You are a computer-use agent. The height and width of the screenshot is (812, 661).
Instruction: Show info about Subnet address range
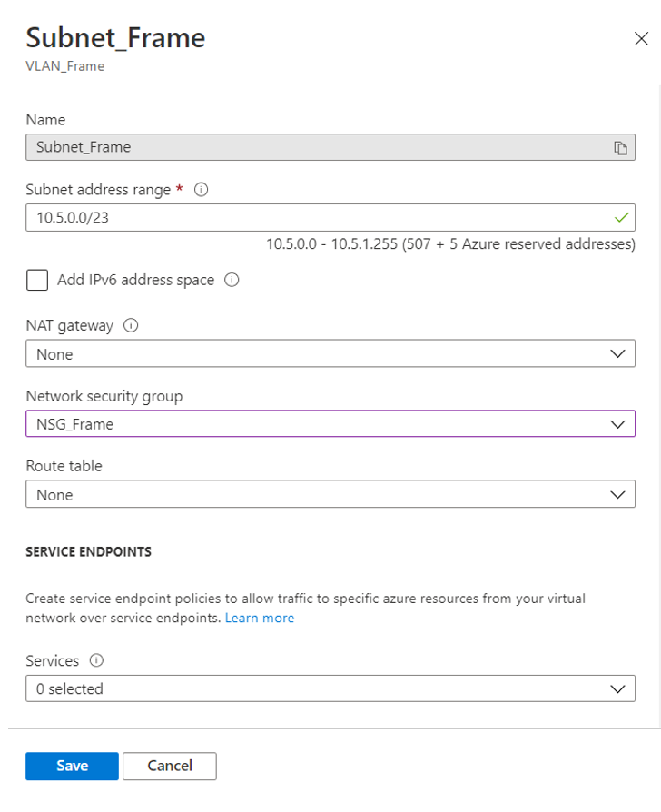click(202, 191)
